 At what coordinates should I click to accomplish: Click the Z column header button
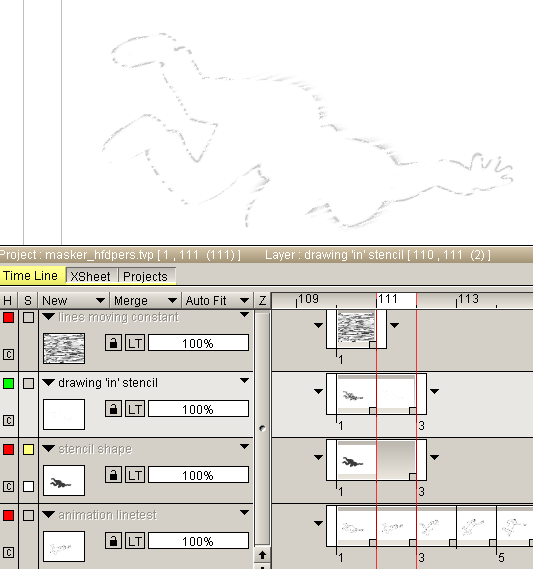[262, 300]
